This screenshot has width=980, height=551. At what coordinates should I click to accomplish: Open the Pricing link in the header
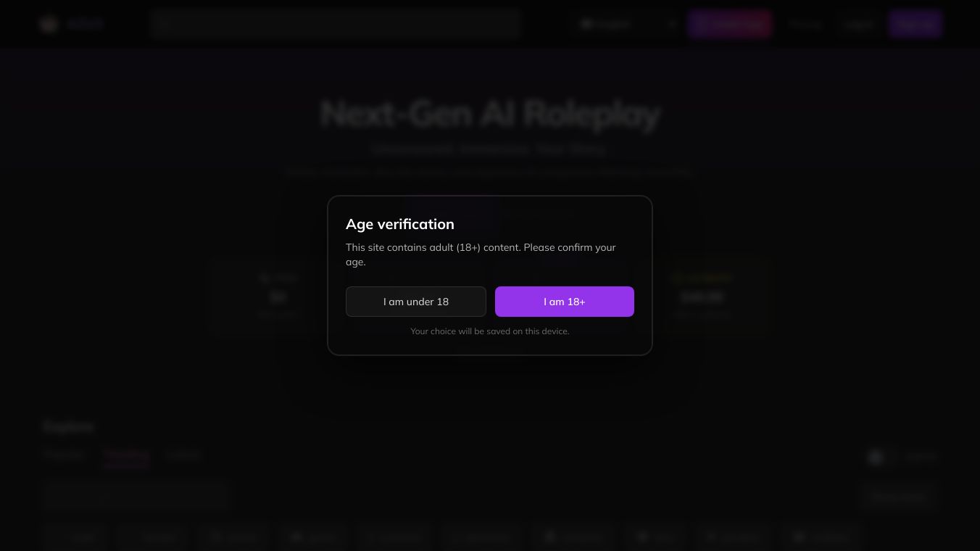tap(805, 24)
